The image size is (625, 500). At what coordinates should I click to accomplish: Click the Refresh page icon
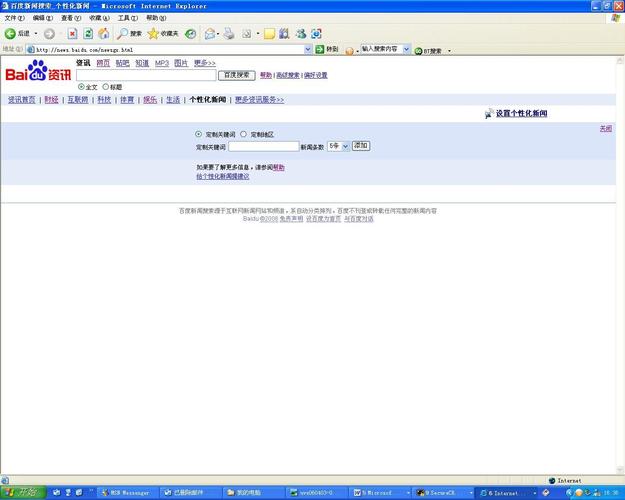coord(88,34)
